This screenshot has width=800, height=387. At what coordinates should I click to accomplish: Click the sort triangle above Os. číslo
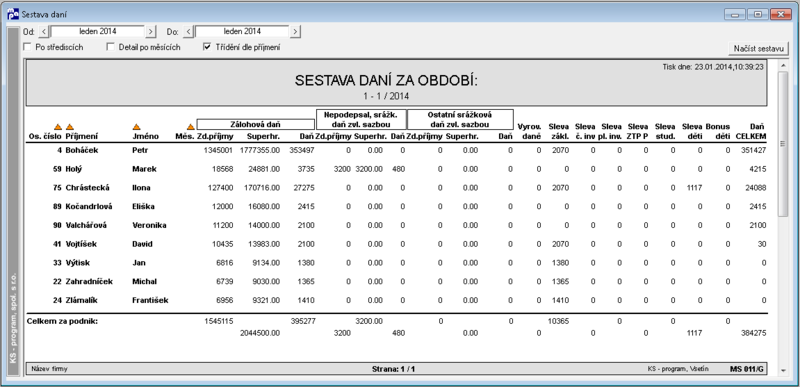58,127
